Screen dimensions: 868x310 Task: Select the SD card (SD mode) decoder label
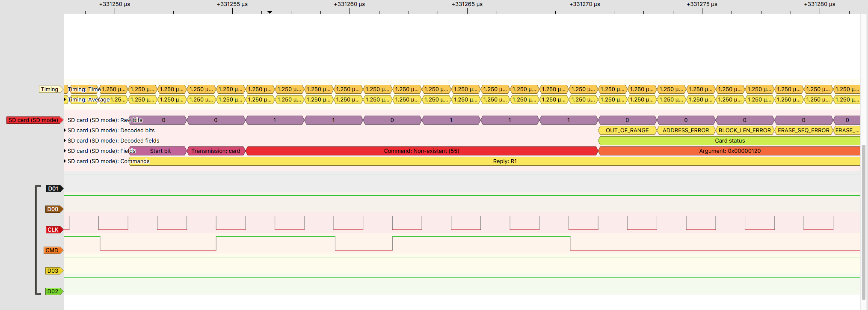tap(34, 120)
